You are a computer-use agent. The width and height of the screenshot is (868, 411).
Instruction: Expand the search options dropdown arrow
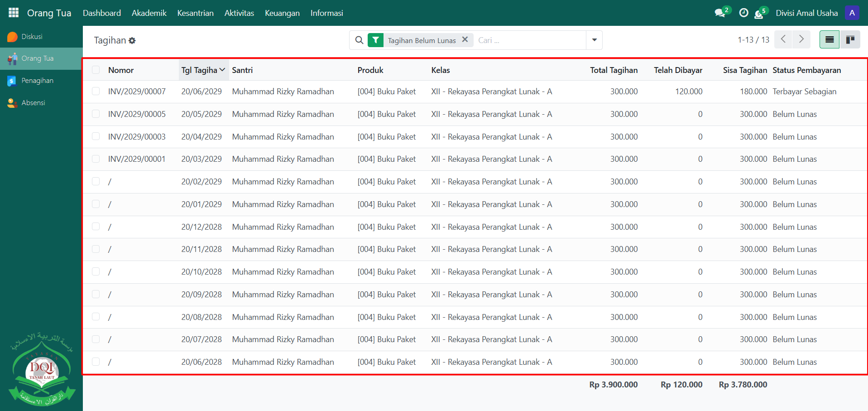tap(594, 40)
